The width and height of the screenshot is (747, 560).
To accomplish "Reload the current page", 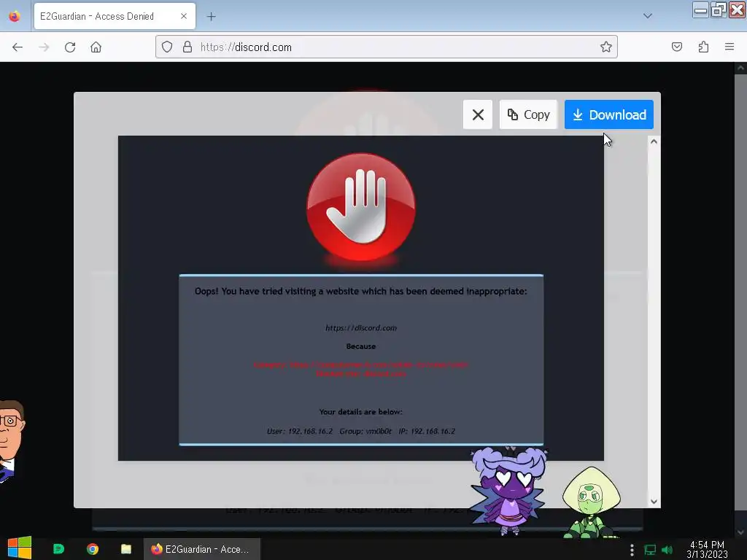I will click(70, 47).
